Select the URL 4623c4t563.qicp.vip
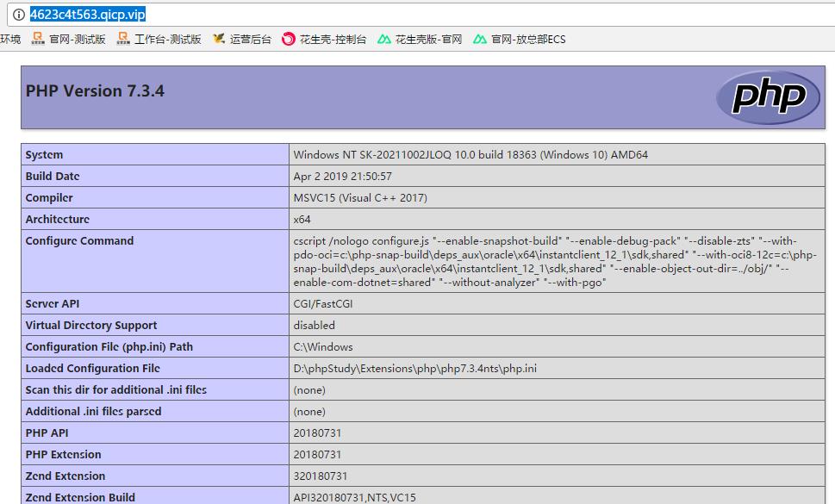 tap(87, 15)
